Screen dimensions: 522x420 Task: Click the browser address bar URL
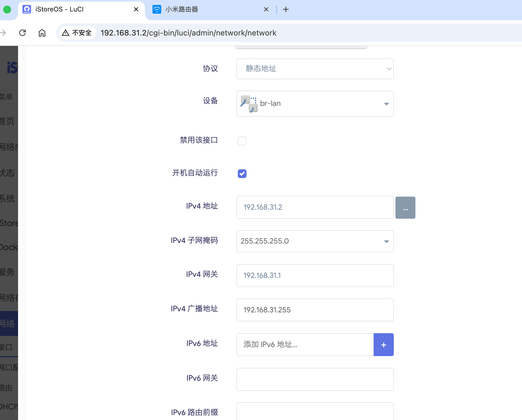pyautogui.click(x=189, y=33)
